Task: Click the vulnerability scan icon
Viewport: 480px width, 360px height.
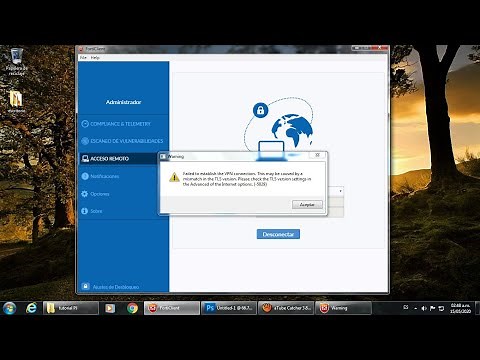Action: pos(85,141)
